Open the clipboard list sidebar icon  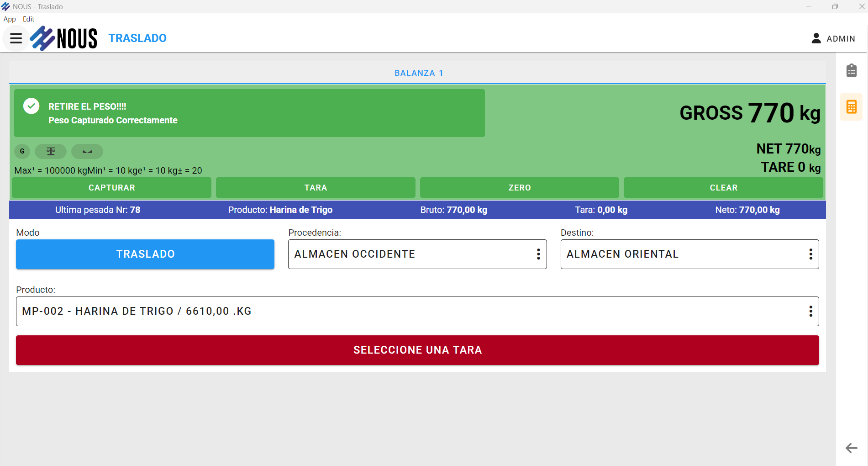point(851,71)
